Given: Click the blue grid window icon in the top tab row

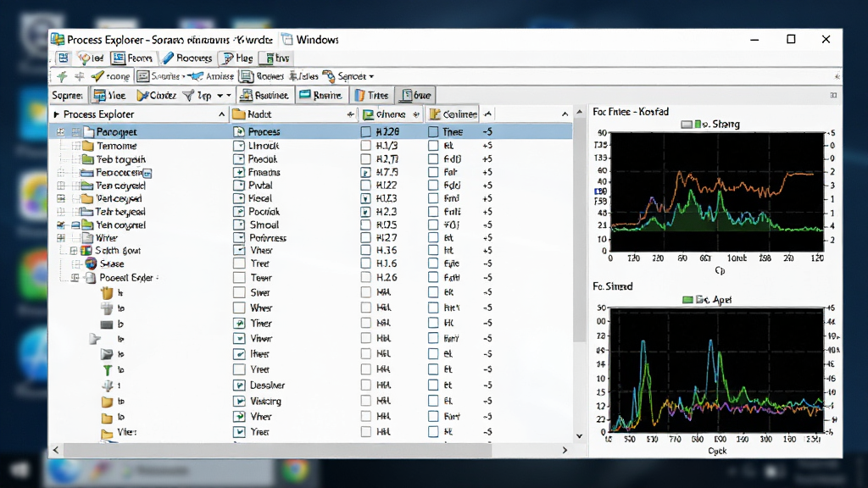Looking at the screenshot, I should pyautogui.click(x=64, y=58).
